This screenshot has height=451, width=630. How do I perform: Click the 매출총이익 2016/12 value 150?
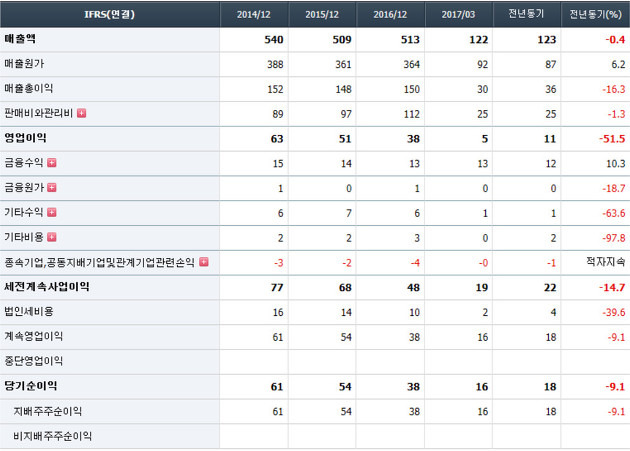pos(412,89)
